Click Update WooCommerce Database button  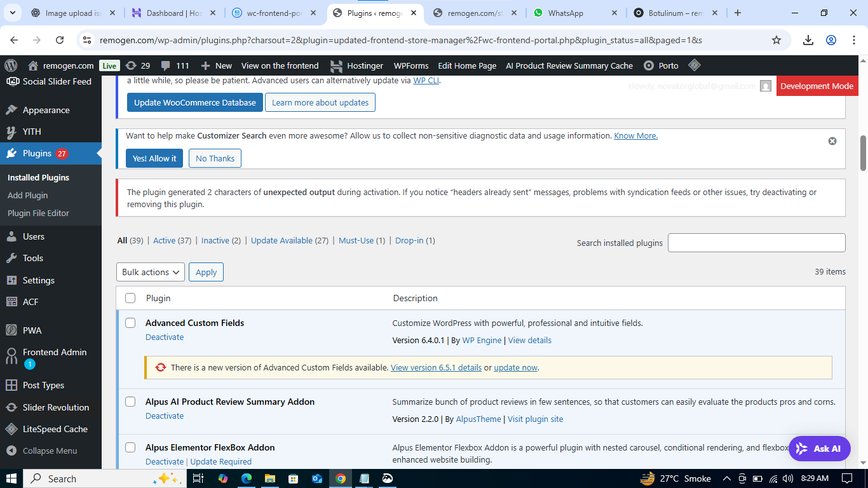[x=194, y=102]
